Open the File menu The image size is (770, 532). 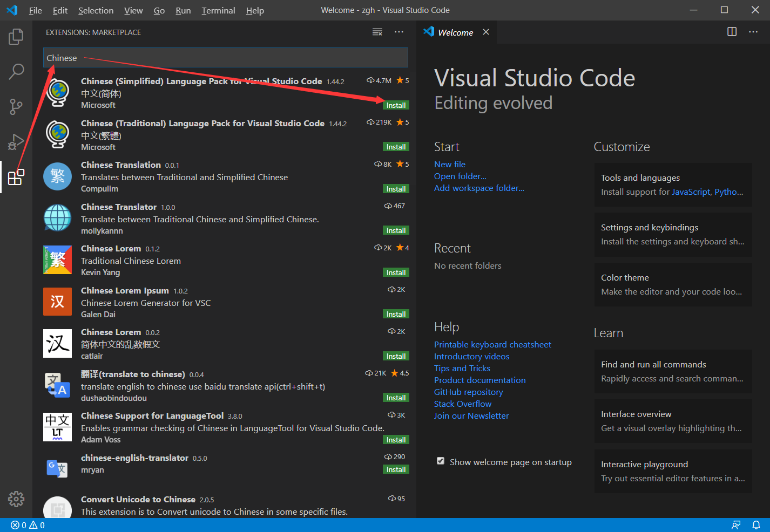pyautogui.click(x=36, y=10)
